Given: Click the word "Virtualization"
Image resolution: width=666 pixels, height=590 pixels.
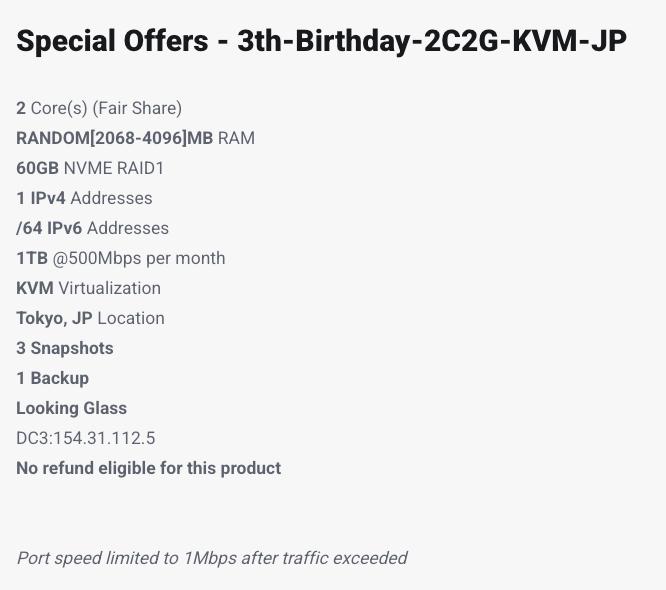Looking at the screenshot, I should pyautogui.click(x=109, y=288).
